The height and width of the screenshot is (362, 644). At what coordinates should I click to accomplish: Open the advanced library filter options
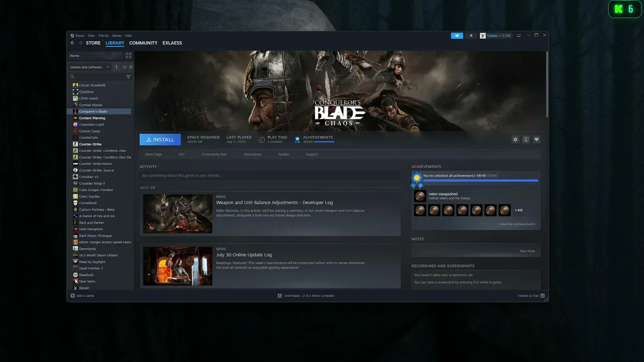[x=128, y=76]
